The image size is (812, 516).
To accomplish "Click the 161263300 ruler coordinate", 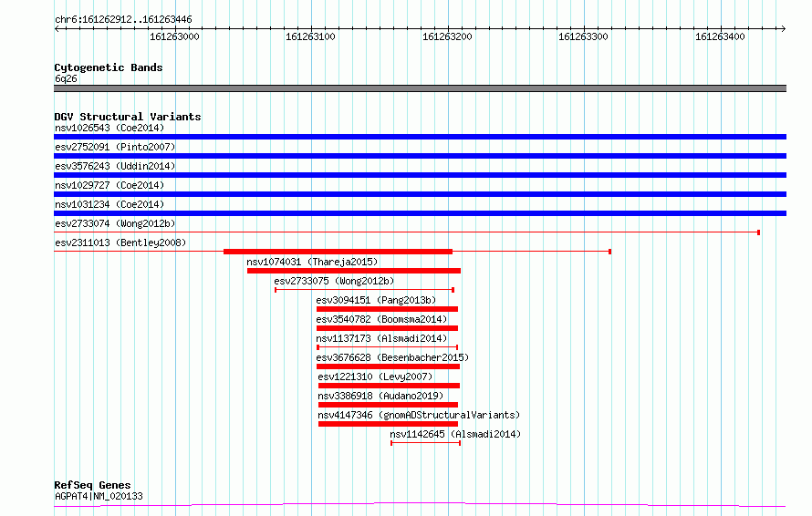I will pos(583,36).
